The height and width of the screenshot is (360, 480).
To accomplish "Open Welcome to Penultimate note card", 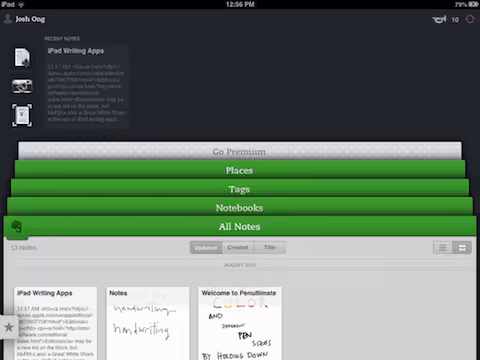I will tap(240, 323).
